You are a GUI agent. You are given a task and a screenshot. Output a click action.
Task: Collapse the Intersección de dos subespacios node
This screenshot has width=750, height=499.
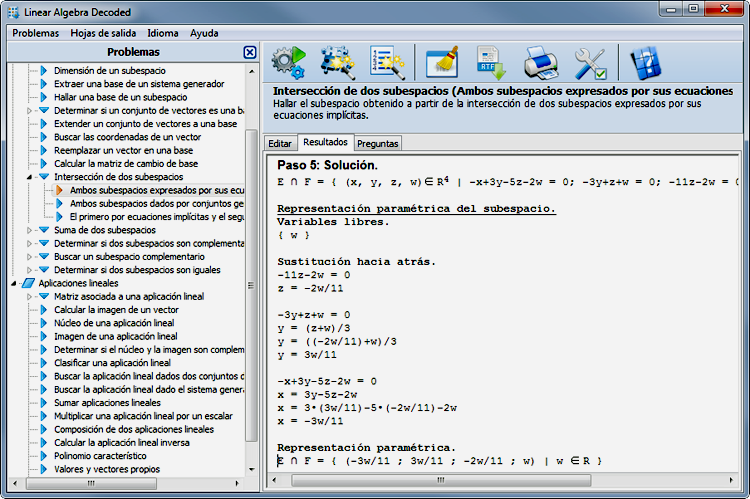click(29, 177)
